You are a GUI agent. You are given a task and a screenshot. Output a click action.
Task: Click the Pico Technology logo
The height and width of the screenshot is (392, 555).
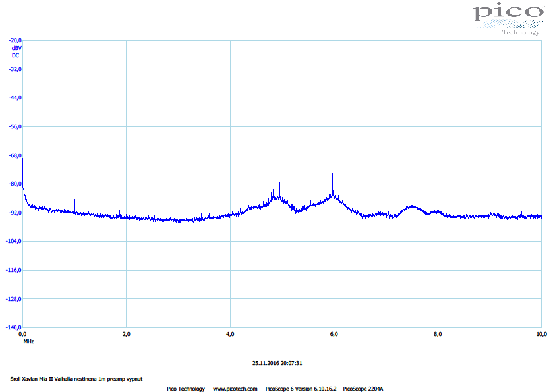(x=509, y=18)
